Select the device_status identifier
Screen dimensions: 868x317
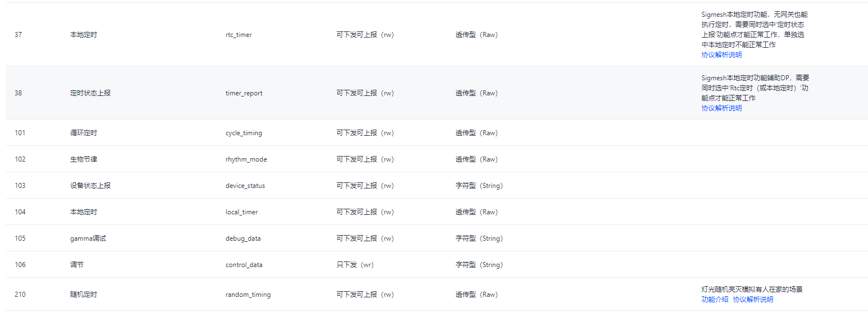click(245, 186)
